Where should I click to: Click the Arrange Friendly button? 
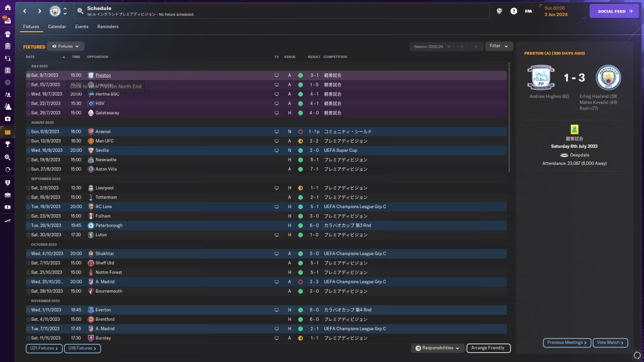(489, 348)
